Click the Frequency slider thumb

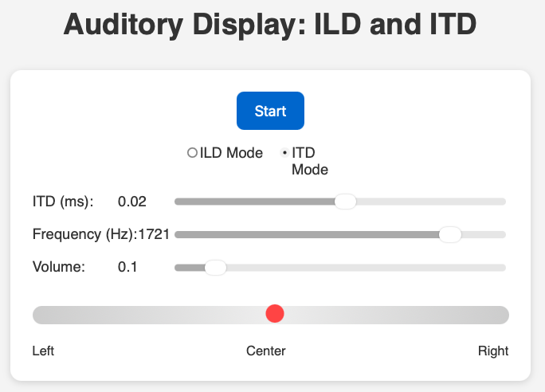tap(450, 234)
